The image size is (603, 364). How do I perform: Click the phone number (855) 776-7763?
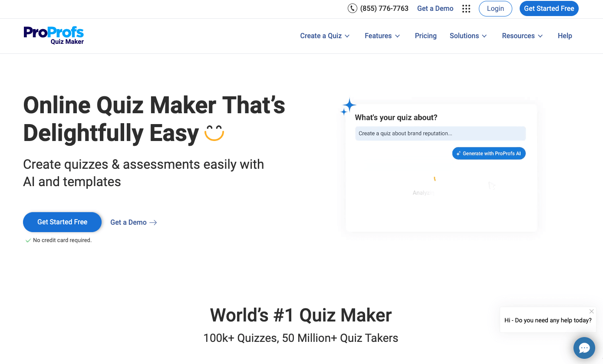[384, 9]
